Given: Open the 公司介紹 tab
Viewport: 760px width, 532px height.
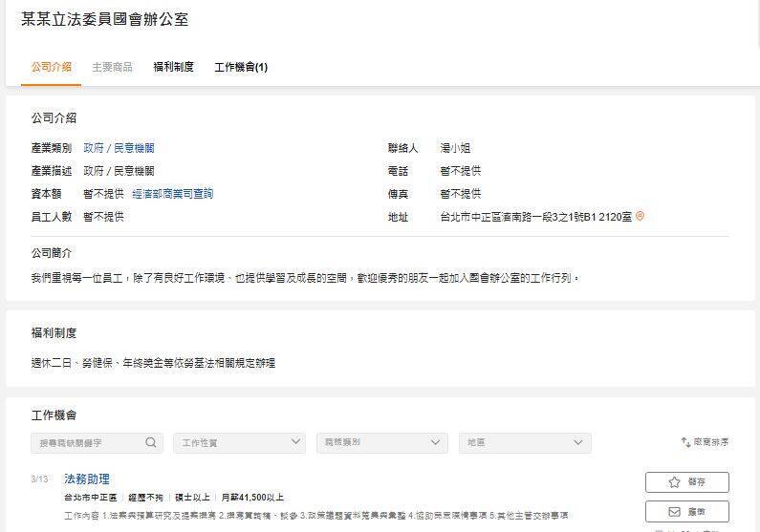Looking at the screenshot, I should coord(51,67).
